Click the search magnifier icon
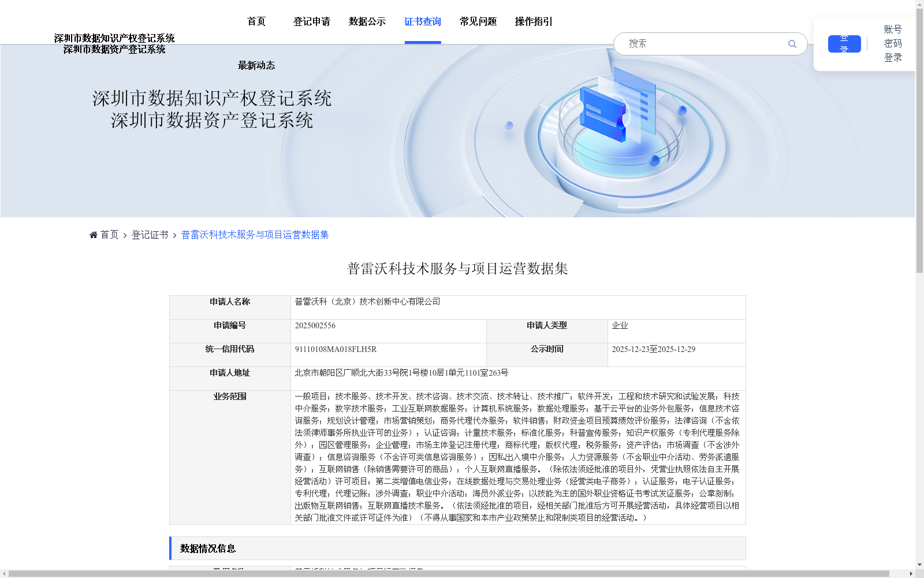The width and height of the screenshot is (924, 578). coord(792,44)
